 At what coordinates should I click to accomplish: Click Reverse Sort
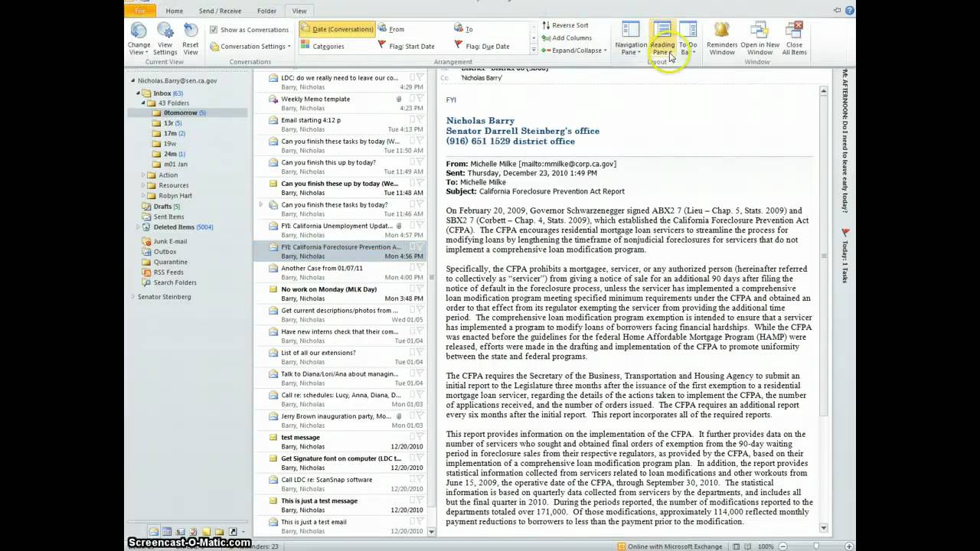[x=565, y=25]
